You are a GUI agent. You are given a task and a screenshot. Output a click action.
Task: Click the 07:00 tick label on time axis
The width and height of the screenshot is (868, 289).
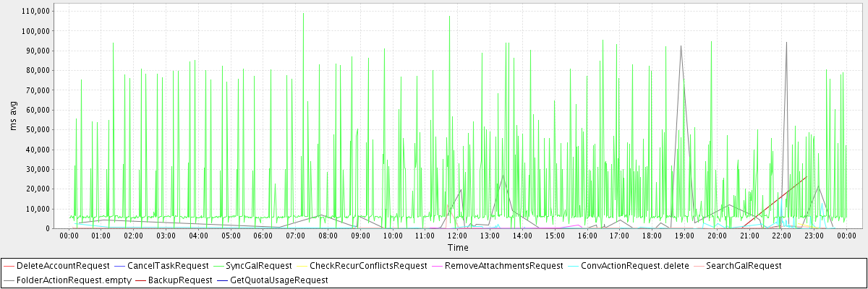coord(296,236)
